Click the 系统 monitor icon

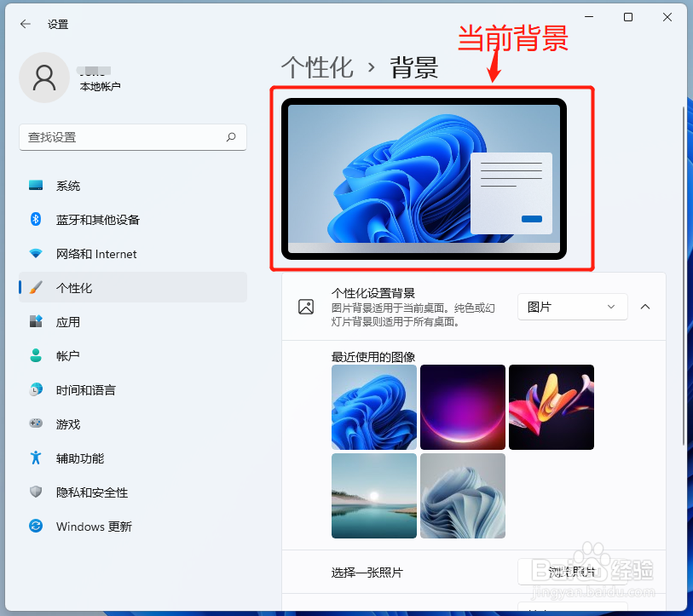coord(36,185)
